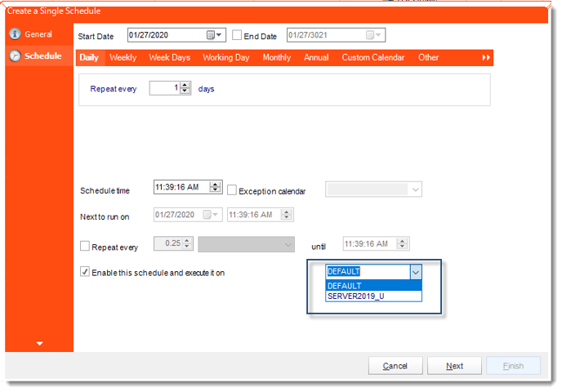Select the General label in sidebar
562x392 pixels.
coord(38,34)
